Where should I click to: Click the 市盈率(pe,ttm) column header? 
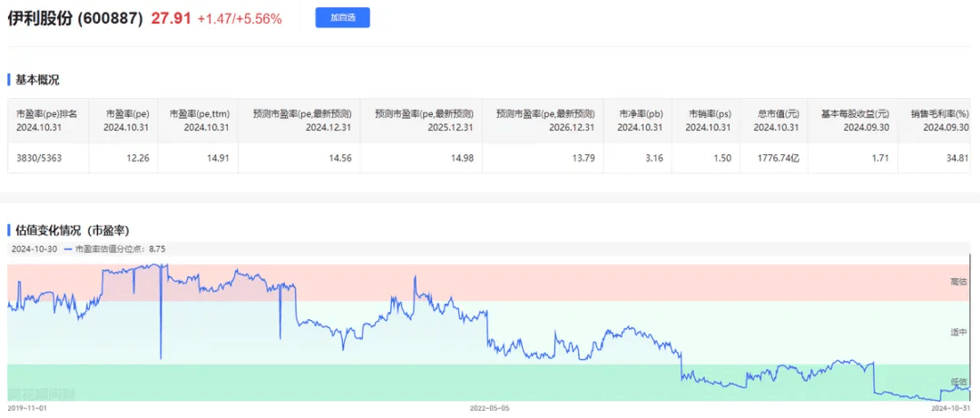point(198,120)
